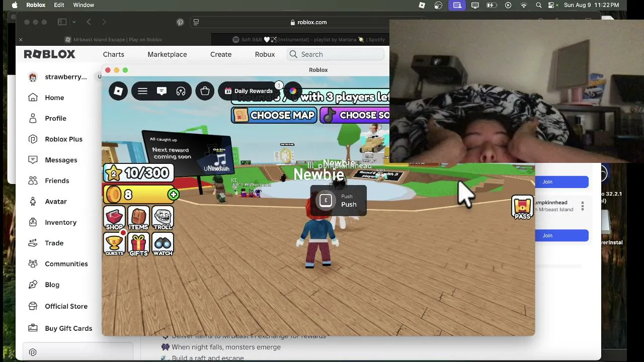Click the purple CHOOSE SONG button
This screenshot has width=644, height=362.
point(355,115)
